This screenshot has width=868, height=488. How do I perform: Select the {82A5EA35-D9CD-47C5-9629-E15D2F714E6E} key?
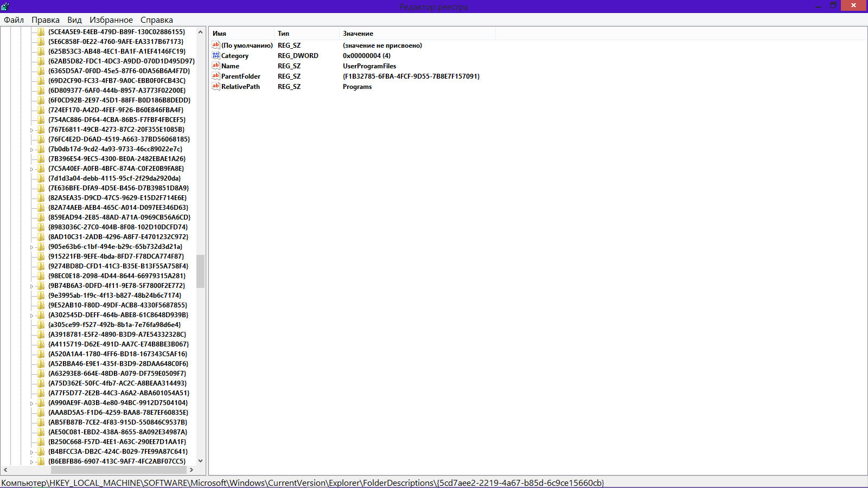click(117, 198)
